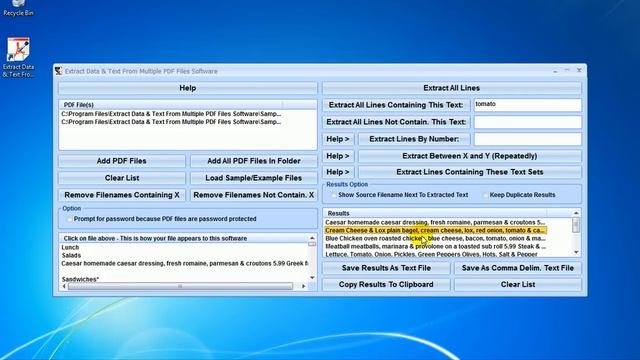Click Extract All Lines Containing This Text
640x360 pixels.
tap(396, 105)
